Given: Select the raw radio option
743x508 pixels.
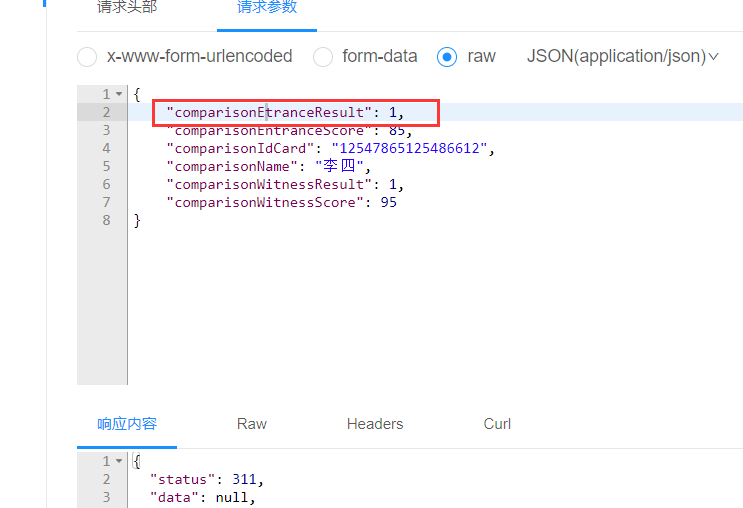Looking at the screenshot, I should (447, 57).
